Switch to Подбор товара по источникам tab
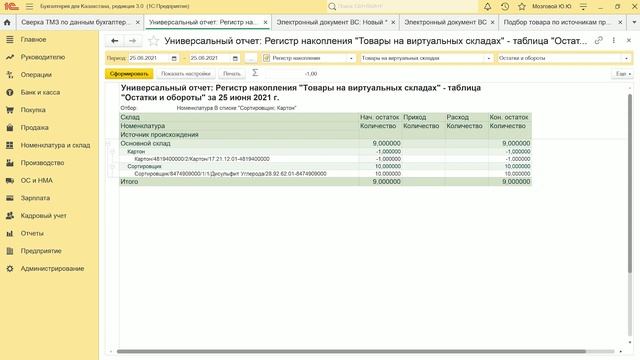The image size is (640, 360). click(x=557, y=22)
